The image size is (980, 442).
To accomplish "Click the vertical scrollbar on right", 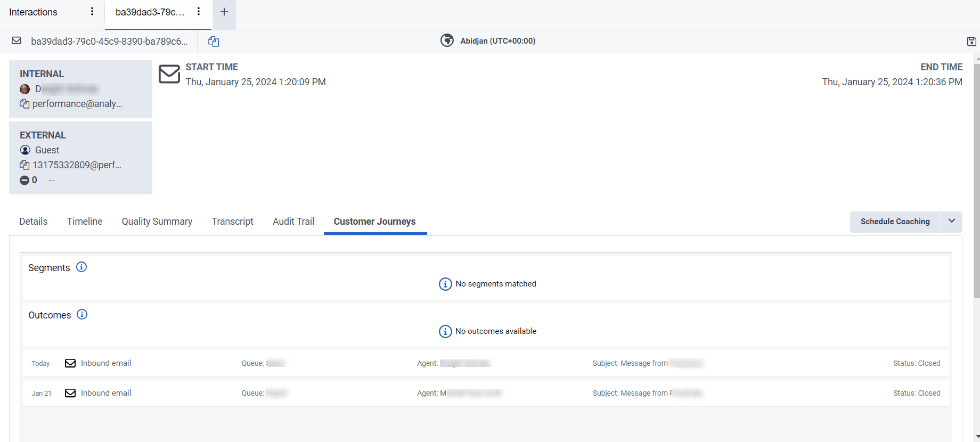I will pyautogui.click(x=976, y=181).
